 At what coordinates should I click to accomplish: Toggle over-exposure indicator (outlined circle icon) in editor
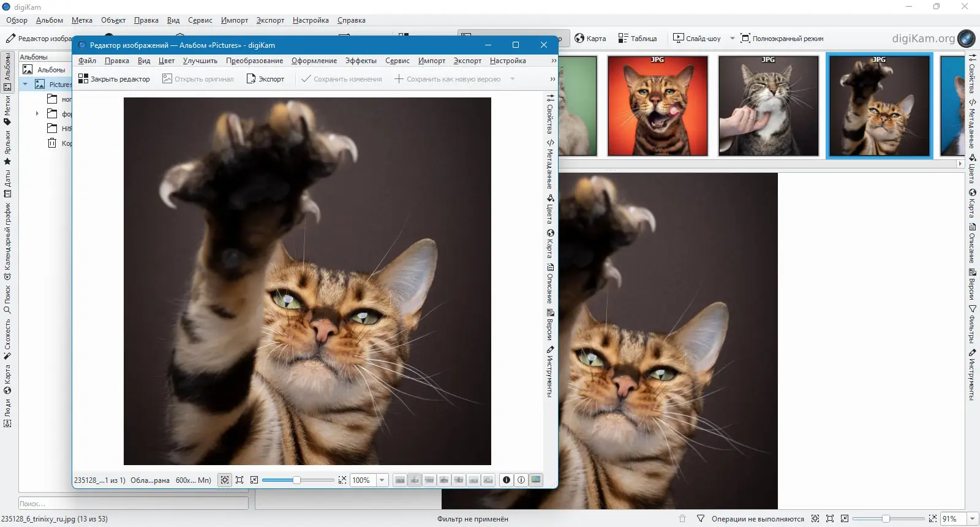pyautogui.click(x=521, y=480)
